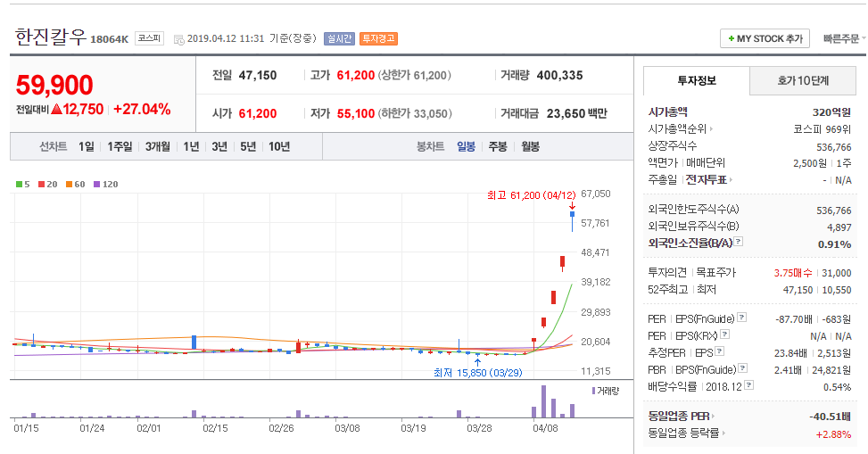The height and width of the screenshot is (454, 868).
Task: Click the red up-triangle before 12,750
Action: [x=56, y=109]
